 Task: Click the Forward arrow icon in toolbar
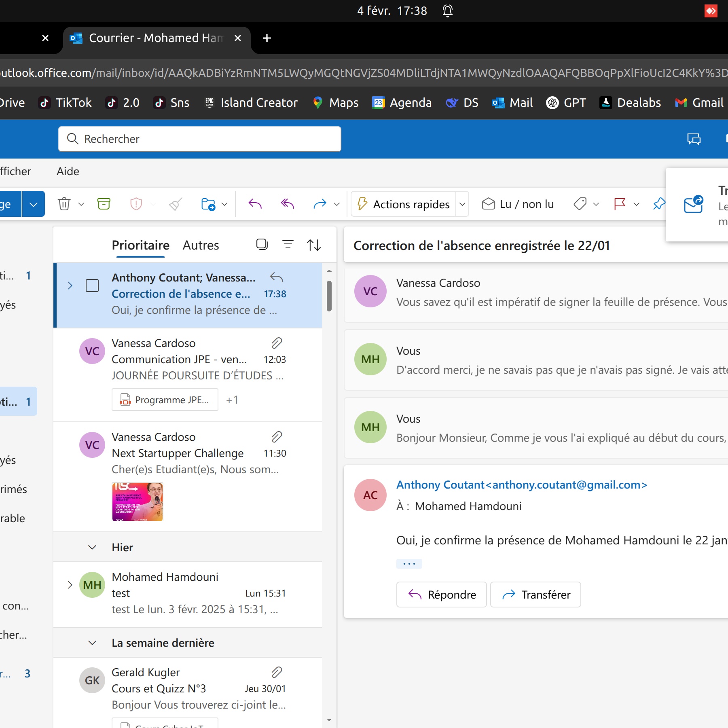click(x=320, y=204)
